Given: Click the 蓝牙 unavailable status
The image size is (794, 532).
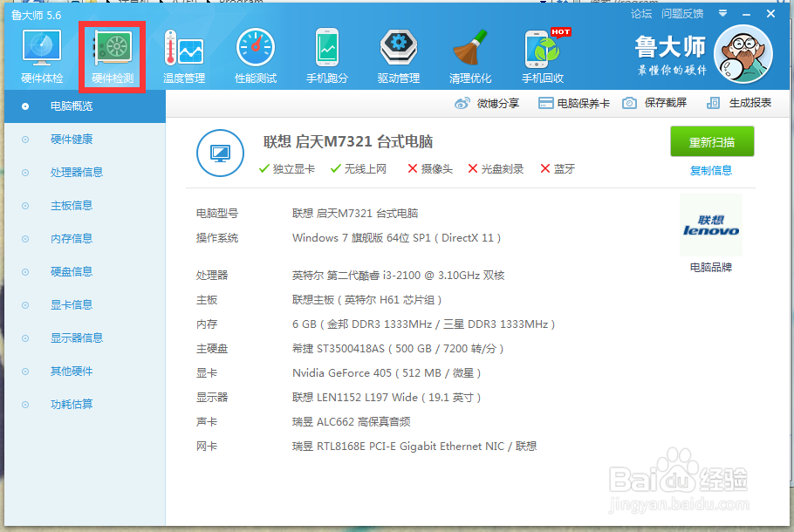Looking at the screenshot, I should 558,169.
